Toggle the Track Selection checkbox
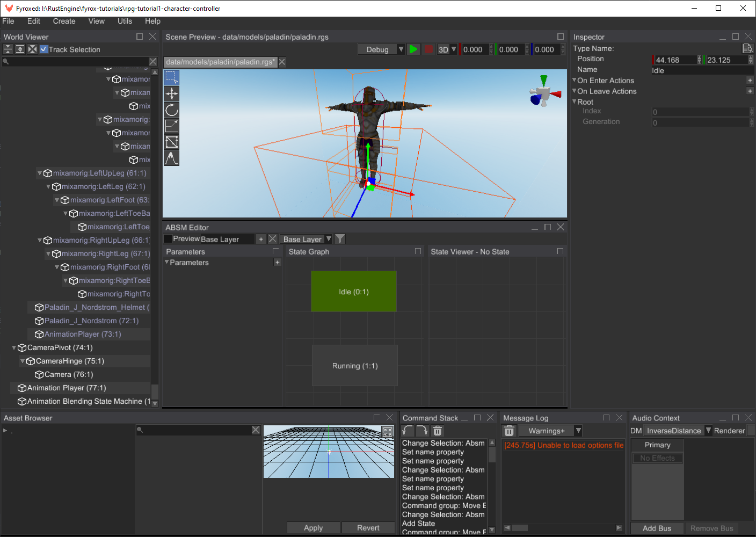 click(44, 49)
